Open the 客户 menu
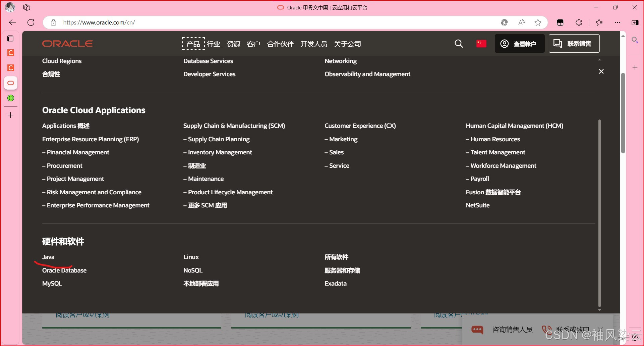The image size is (644, 346). pyautogui.click(x=253, y=44)
